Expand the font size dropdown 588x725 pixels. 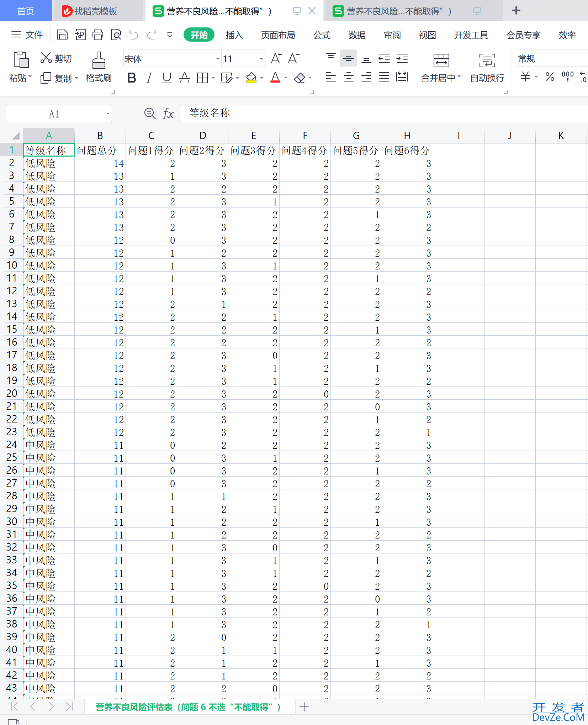[x=261, y=59]
